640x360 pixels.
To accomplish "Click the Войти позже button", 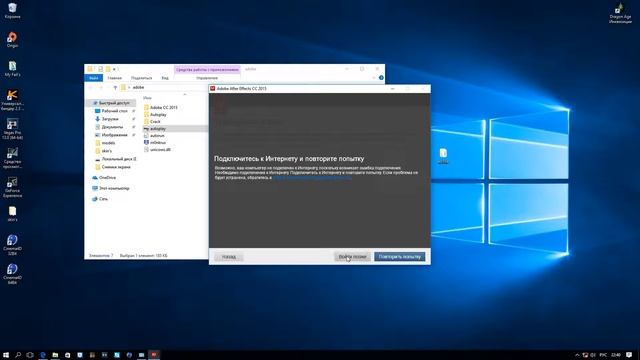I will click(x=352, y=257).
